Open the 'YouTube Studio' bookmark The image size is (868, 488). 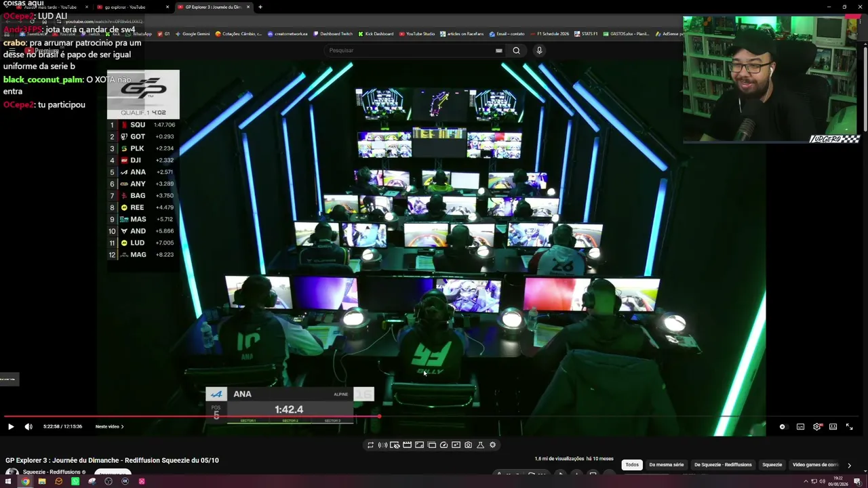417,33
